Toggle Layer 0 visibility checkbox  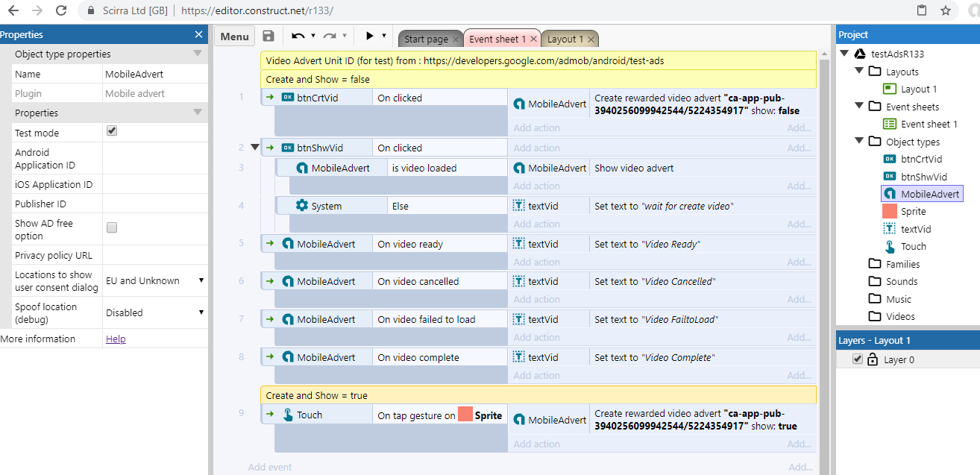[x=858, y=359]
